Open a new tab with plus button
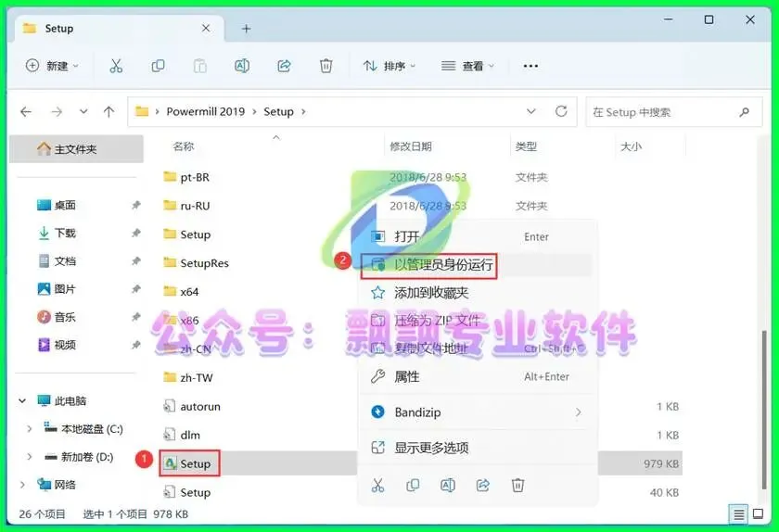The image size is (779, 532). pyautogui.click(x=246, y=29)
